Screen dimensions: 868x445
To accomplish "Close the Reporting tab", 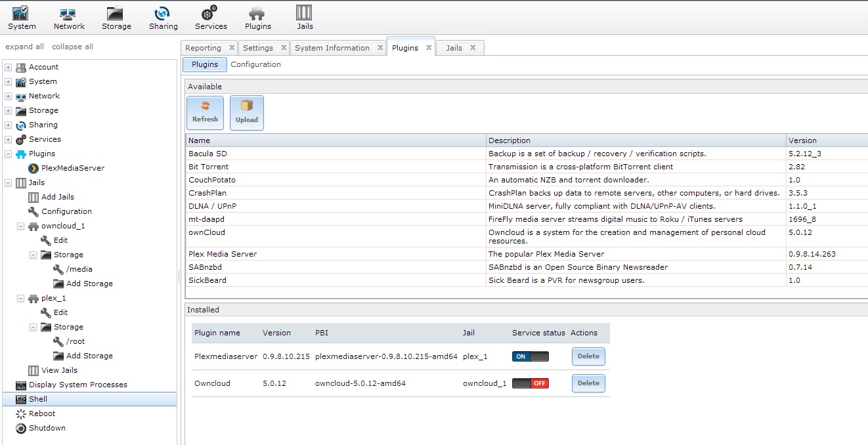I will [232, 48].
